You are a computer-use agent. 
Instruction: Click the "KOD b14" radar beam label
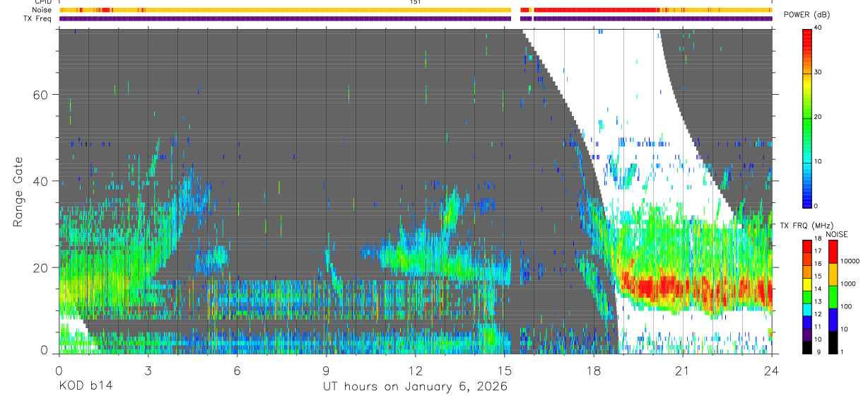click(86, 387)
